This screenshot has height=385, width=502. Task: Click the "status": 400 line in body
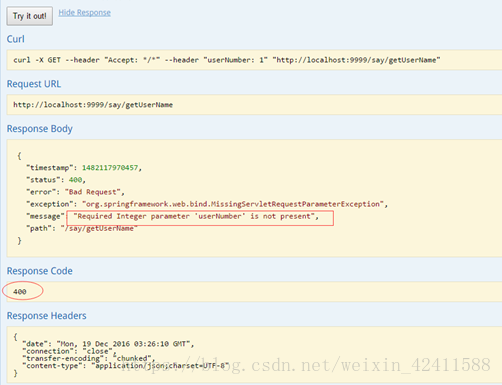56,180
